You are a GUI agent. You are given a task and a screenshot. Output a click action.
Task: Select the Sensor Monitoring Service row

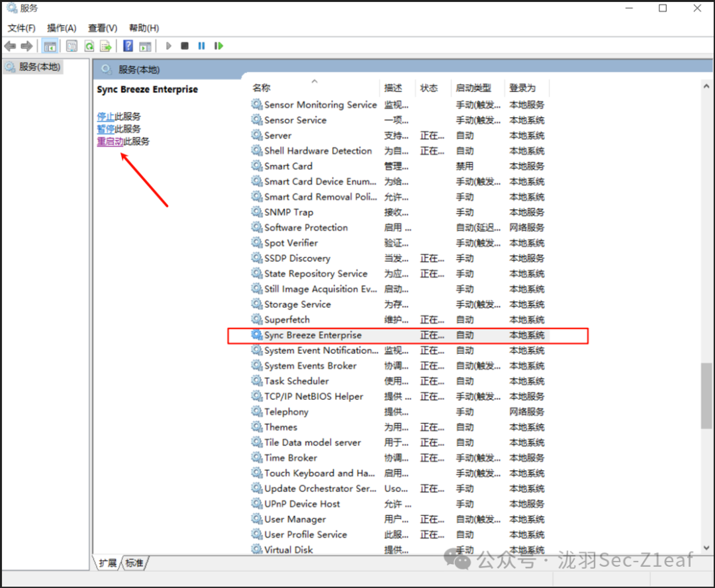tap(399, 105)
